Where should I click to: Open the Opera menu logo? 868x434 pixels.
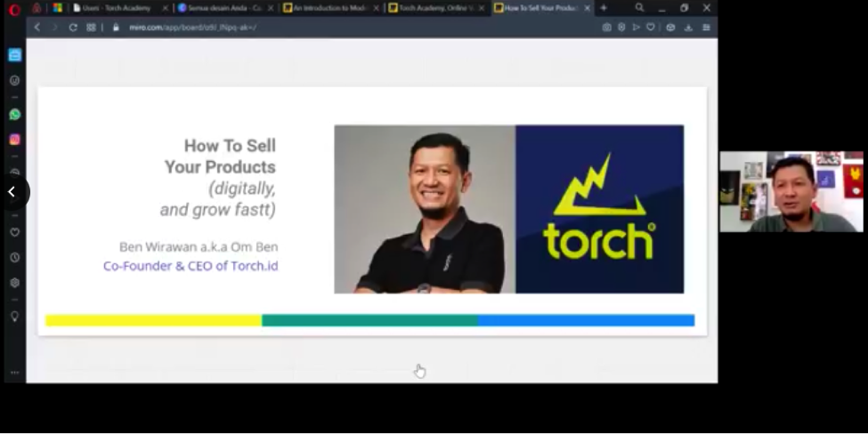coord(14,8)
